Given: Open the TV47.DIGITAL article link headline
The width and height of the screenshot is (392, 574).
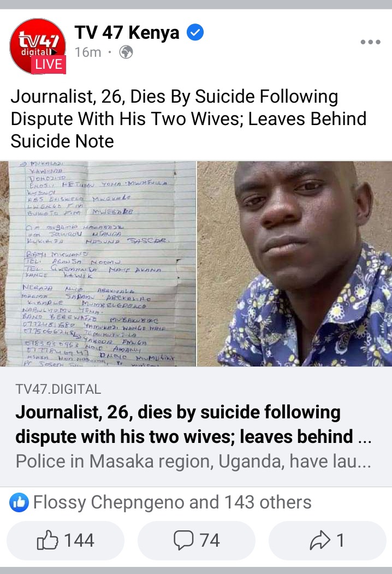Looking at the screenshot, I should click(193, 424).
